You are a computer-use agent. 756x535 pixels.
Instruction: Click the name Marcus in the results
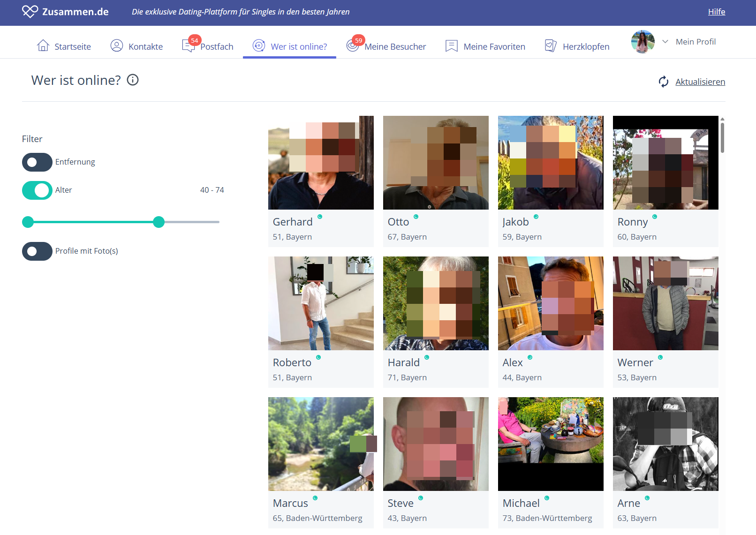coord(290,503)
